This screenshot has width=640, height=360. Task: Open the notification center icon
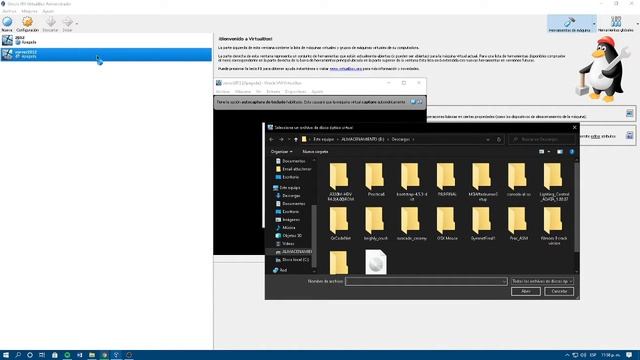tap(630, 355)
